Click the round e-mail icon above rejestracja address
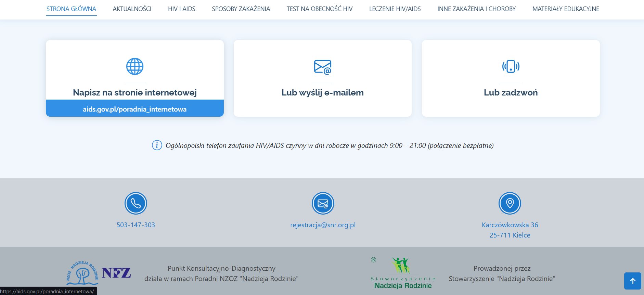 [x=323, y=203]
